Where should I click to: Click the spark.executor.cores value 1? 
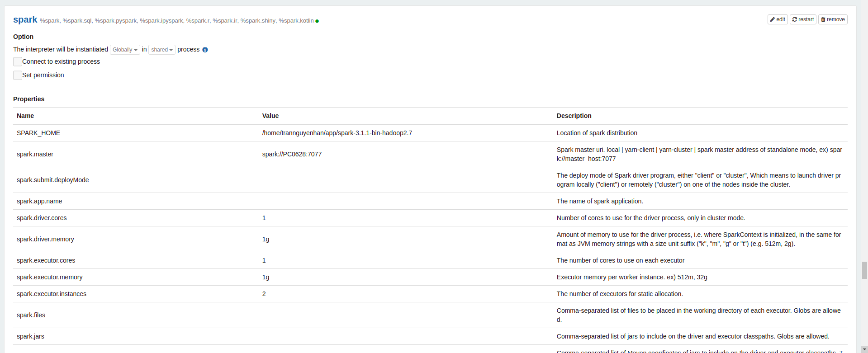pos(264,260)
